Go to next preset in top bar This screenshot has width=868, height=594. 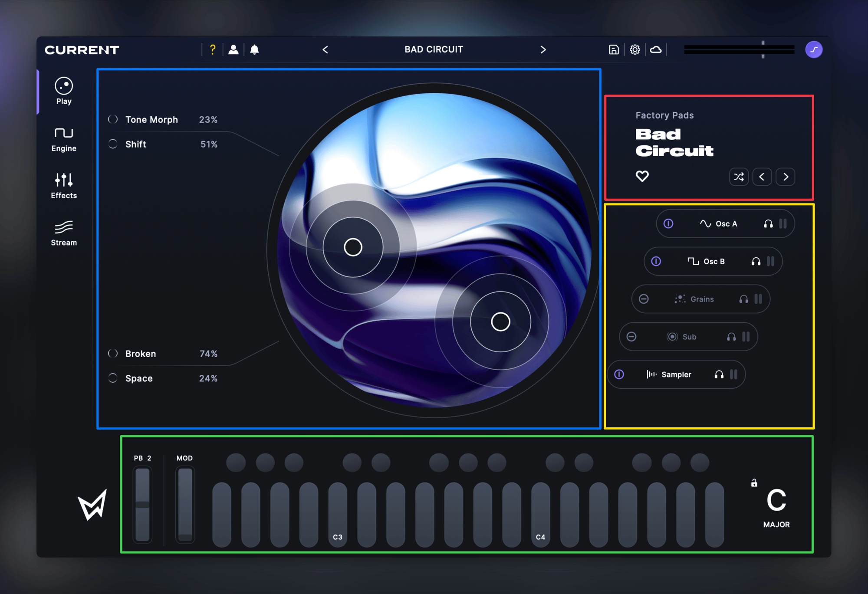click(543, 50)
